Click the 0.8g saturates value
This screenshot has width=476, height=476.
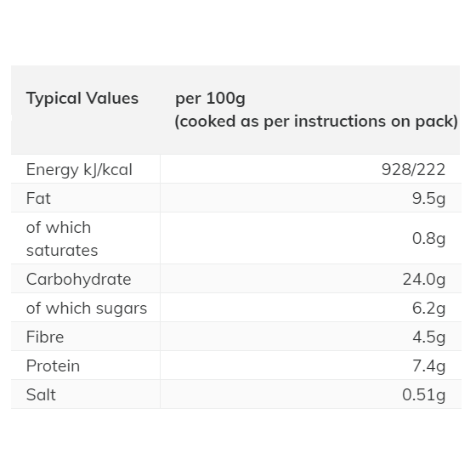pos(428,239)
